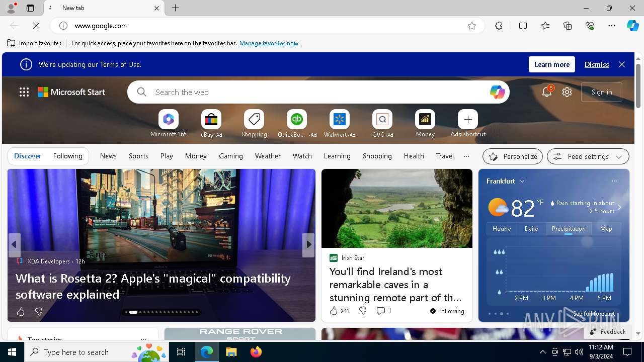
Task: Show more feed categories ellipsis
Action: (466, 156)
